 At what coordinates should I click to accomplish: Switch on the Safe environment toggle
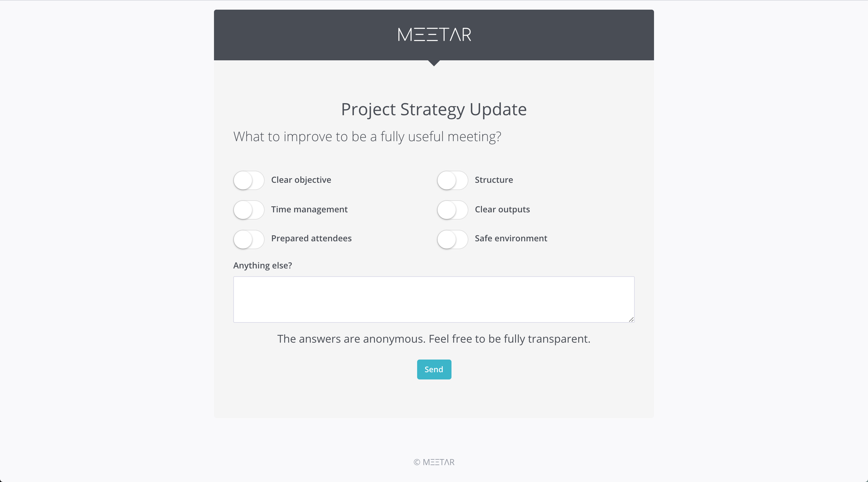tap(452, 239)
